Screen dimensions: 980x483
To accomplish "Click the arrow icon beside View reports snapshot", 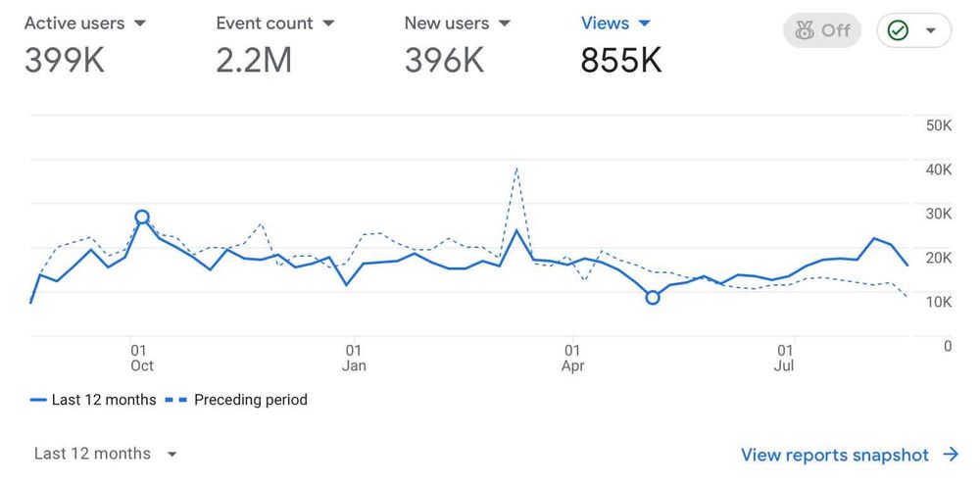I will tap(950, 455).
